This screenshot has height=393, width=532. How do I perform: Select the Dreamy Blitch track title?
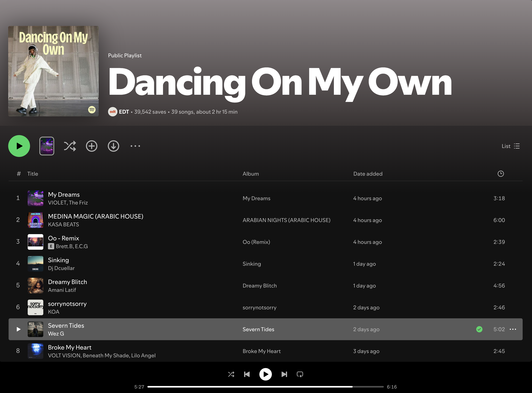(67, 282)
